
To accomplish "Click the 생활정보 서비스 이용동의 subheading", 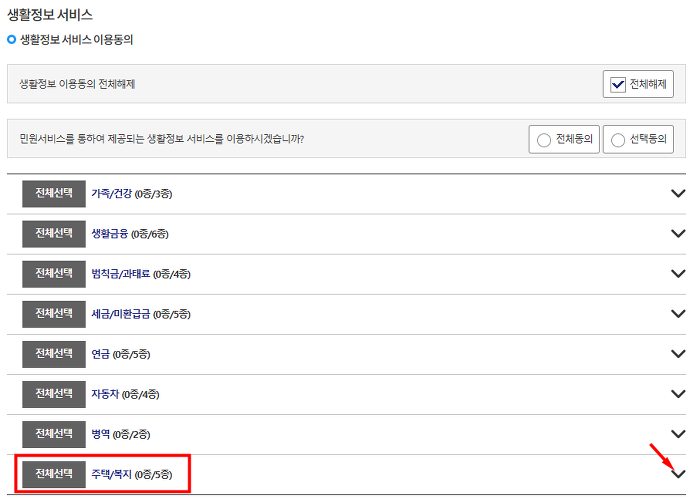I will pos(76,40).
